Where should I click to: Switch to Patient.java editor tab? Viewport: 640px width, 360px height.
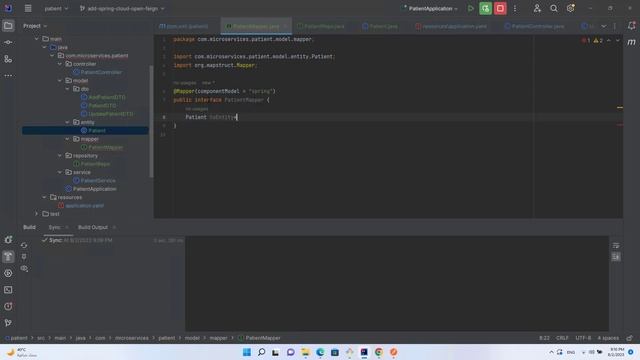click(x=380, y=26)
